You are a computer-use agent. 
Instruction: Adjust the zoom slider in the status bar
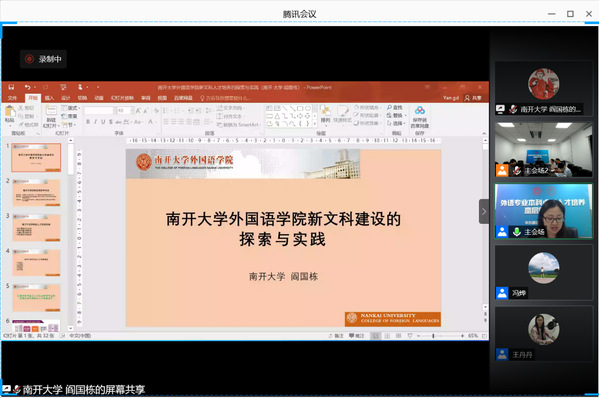(x=433, y=336)
